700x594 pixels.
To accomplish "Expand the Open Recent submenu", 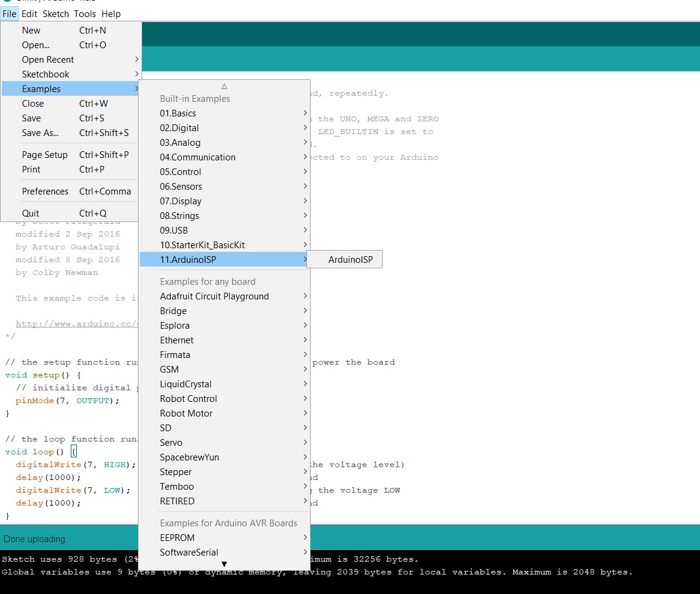I will coord(71,60).
